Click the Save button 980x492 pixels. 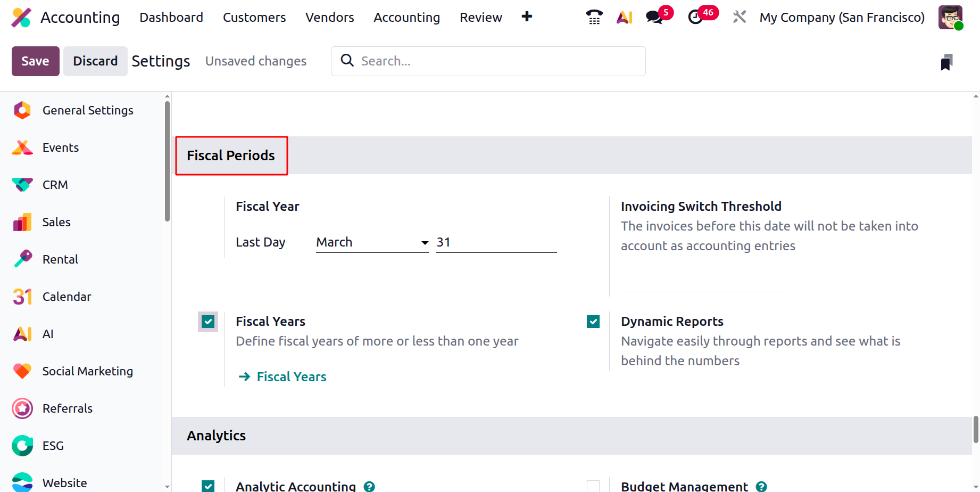(35, 61)
